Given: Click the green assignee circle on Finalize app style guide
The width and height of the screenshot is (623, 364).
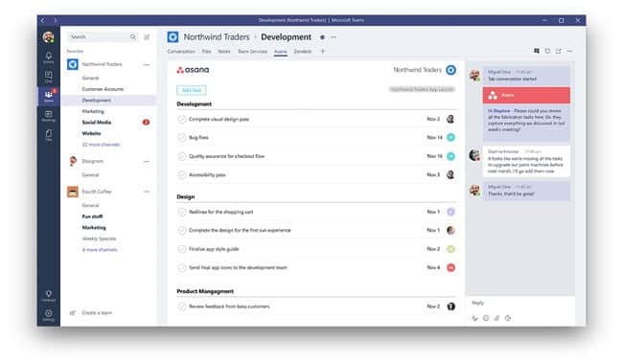Looking at the screenshot, I should tap(450, 249).
